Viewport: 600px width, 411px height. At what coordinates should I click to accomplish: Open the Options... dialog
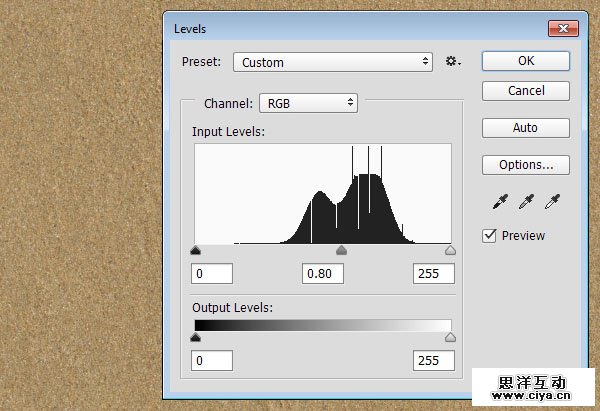click(526, 164)
